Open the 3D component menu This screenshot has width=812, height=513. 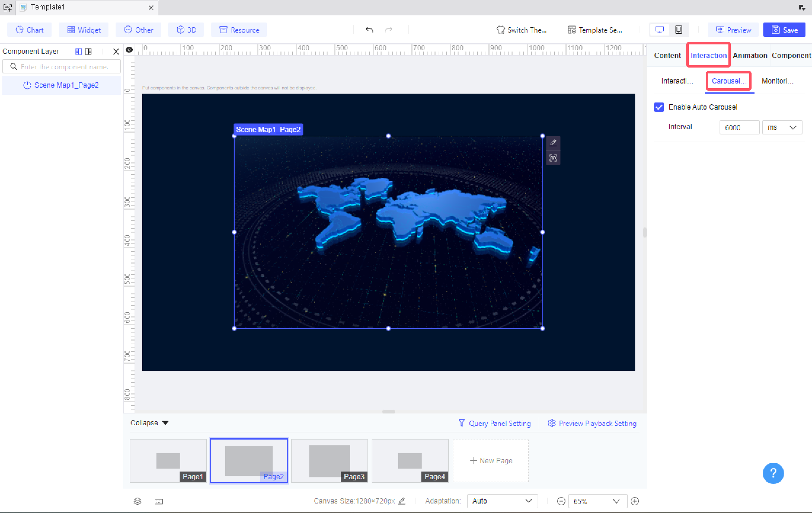186,30
